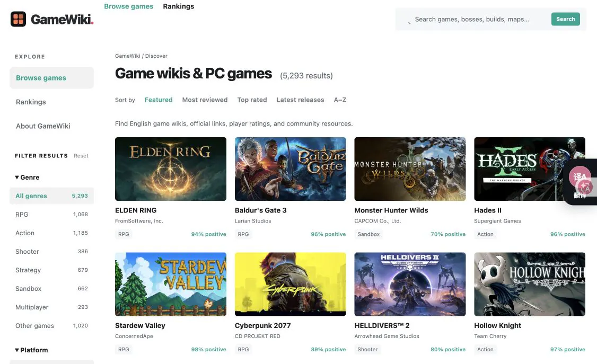
Task: Click Team Cherry developer text
Action: [x=490, y=336]
